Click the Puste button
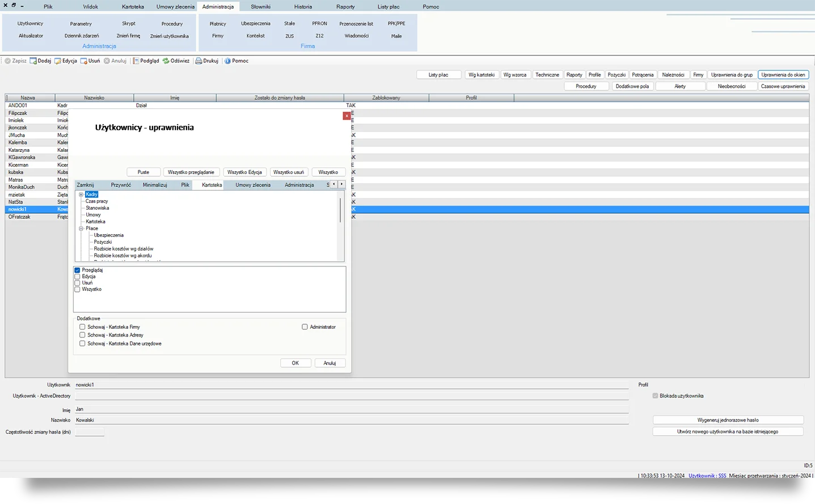This screenshot has width=815, height=504. [143, 172]
